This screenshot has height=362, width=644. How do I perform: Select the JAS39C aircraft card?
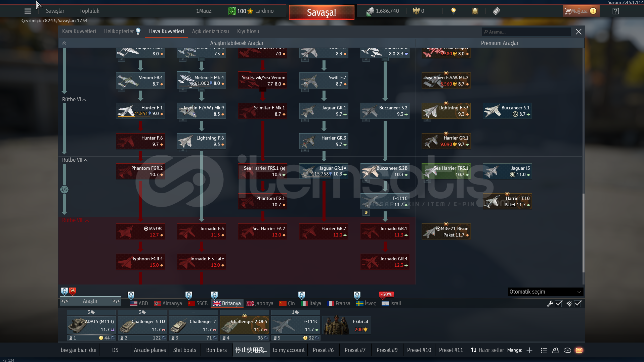tap(140, 232)
